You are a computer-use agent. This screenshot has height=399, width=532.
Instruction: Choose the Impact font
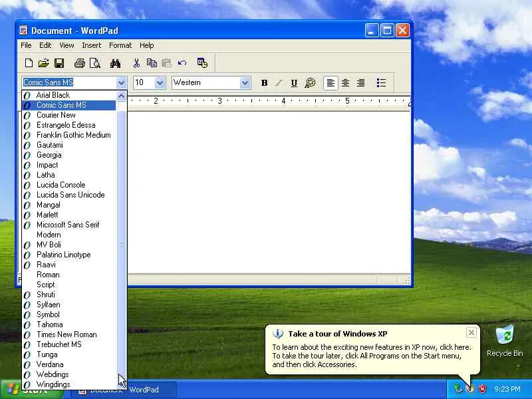(69, 165)
